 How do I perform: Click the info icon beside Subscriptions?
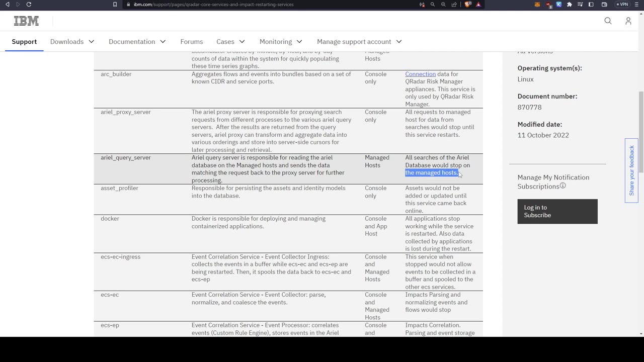click(x=563, y=186)
